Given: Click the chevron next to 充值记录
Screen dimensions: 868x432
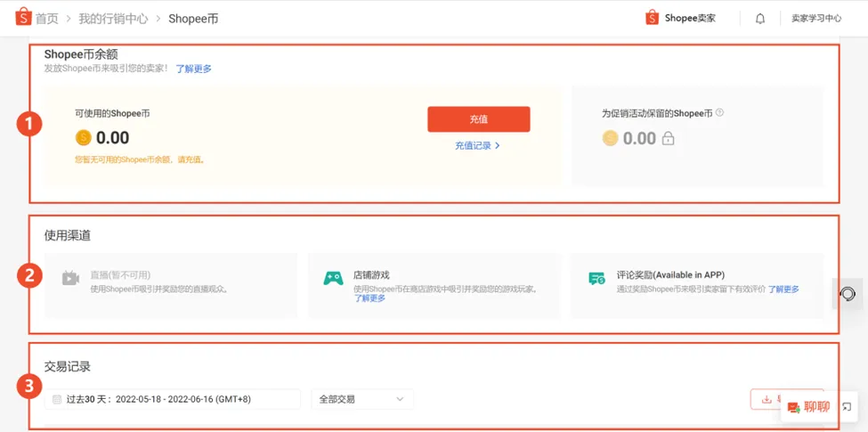Looking at the screenshot, I should (x=497, y=146).
